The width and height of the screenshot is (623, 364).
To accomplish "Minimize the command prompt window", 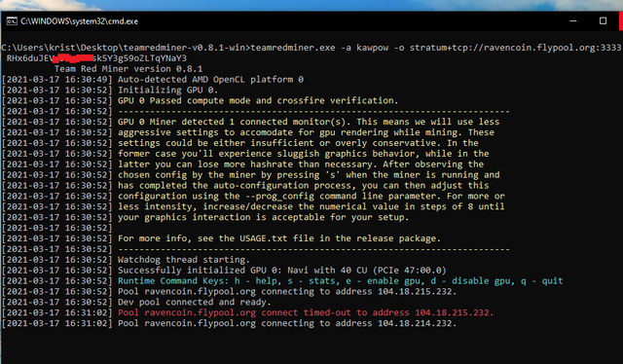I will [573, 21].
